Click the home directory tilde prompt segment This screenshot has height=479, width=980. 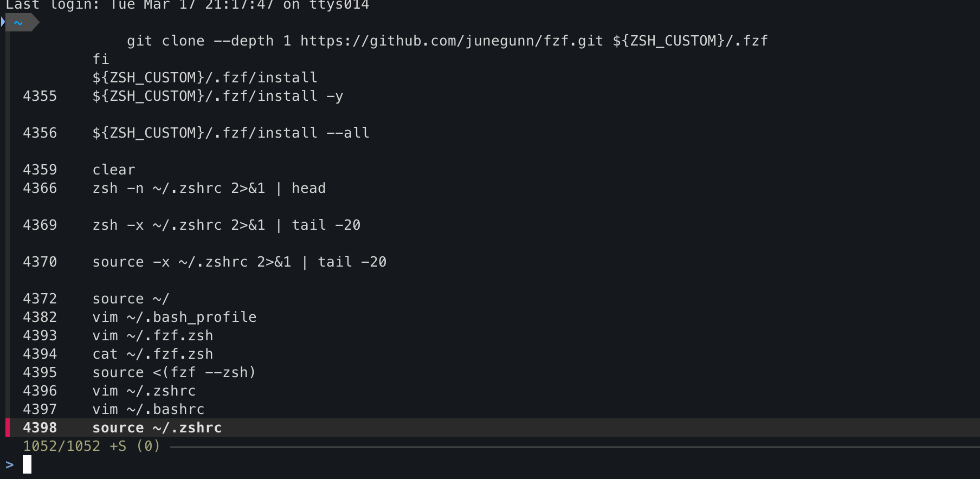(18, 23)
